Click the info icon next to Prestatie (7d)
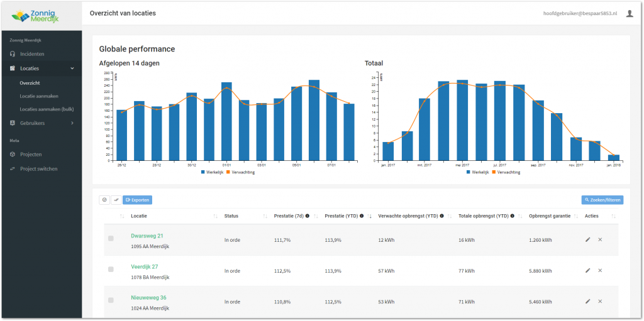644x321 pixels. (x=308, y=216)
